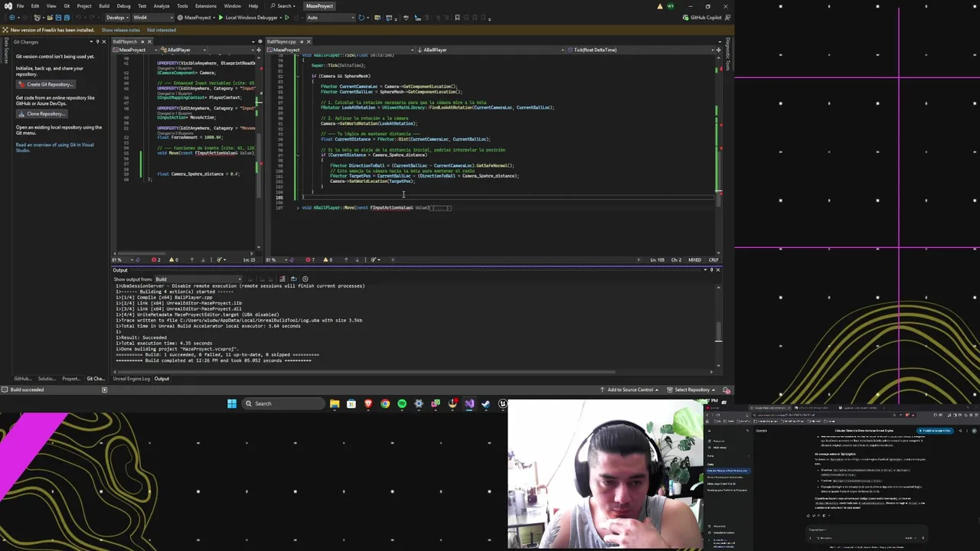Open the MazeProyect startup project dropdown
This screenshot has height=551, width=980.
[196, 18]
